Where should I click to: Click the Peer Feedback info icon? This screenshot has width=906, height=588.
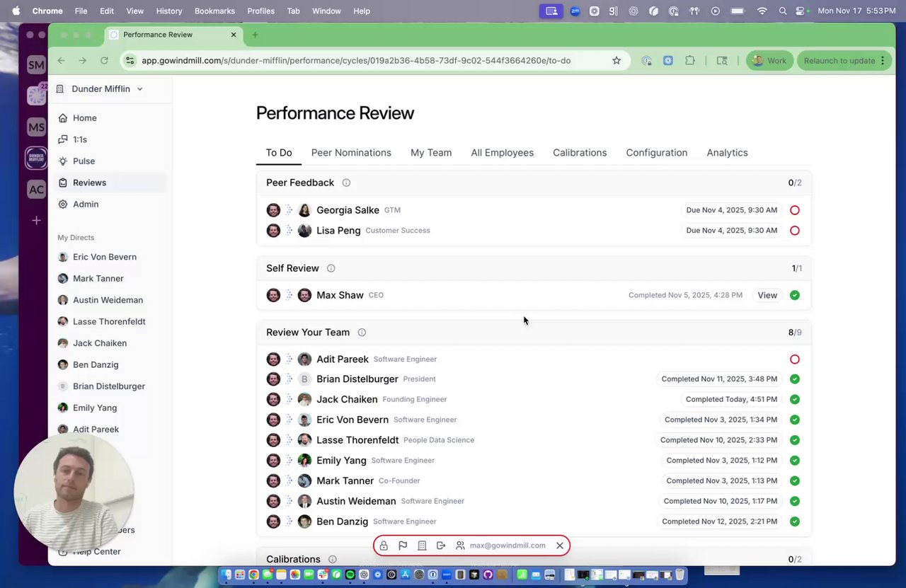pyautogui.click(x=346, y=183)
